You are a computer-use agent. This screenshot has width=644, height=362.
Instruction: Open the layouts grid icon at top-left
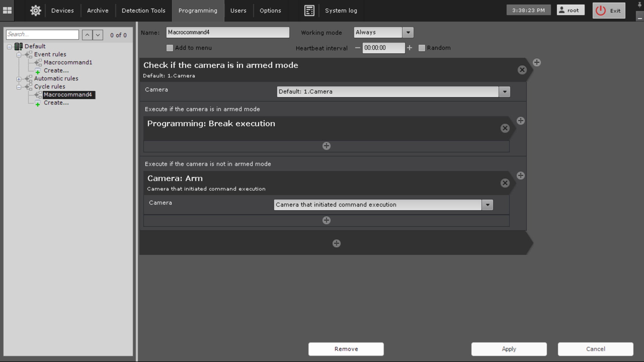pos(7,10)
